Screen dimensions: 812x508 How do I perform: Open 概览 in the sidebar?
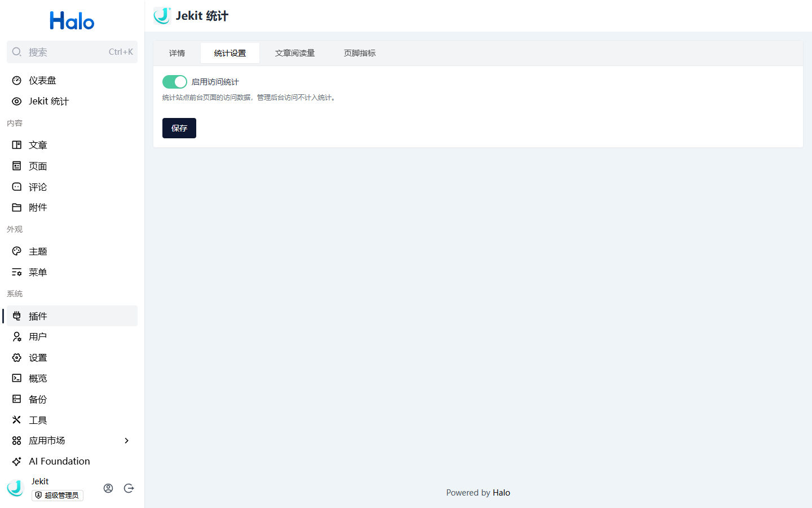point(72,378)
